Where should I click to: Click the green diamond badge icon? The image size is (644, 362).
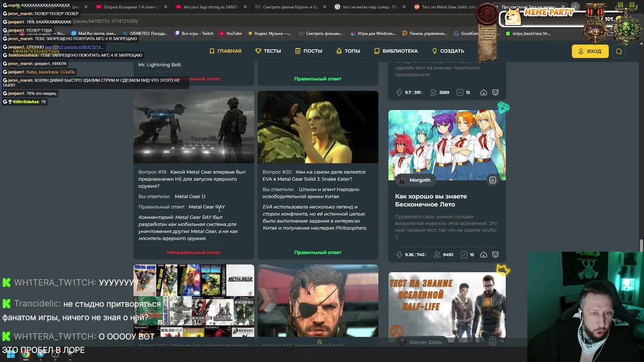coord(503,108)
